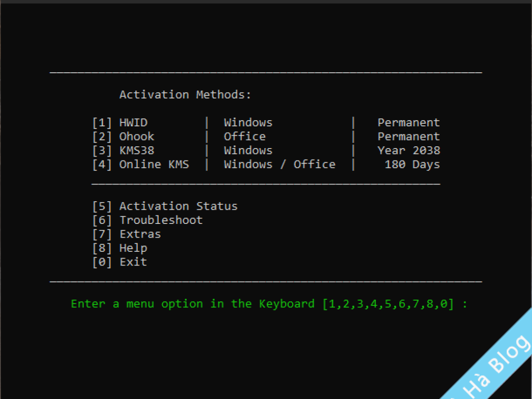This screenshot has height=399, width=532.
Task: Click the [3] KMS38 method entry
Action: click(x=123, y=151)
